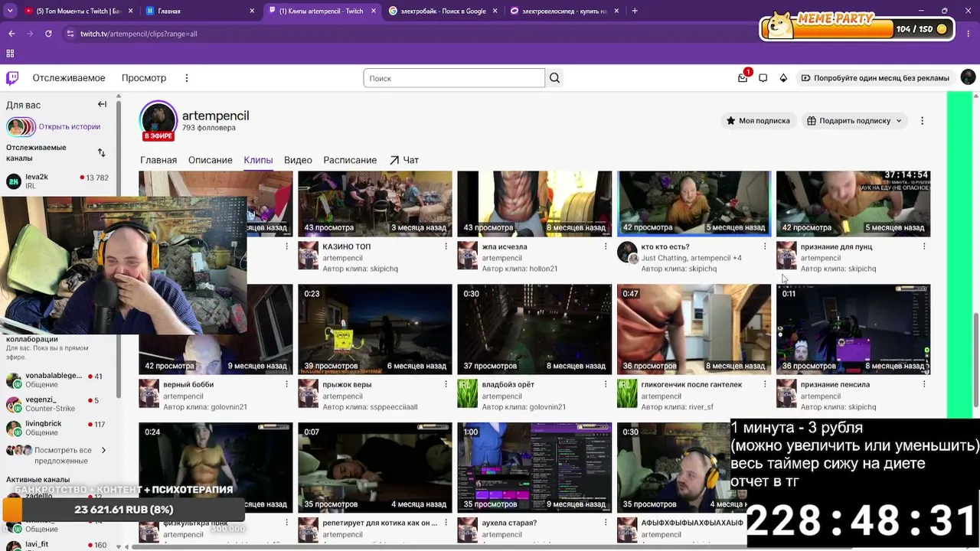980x551 pixels.
Task: Close the электробайк Google search tab
Action: coord(495,11)
